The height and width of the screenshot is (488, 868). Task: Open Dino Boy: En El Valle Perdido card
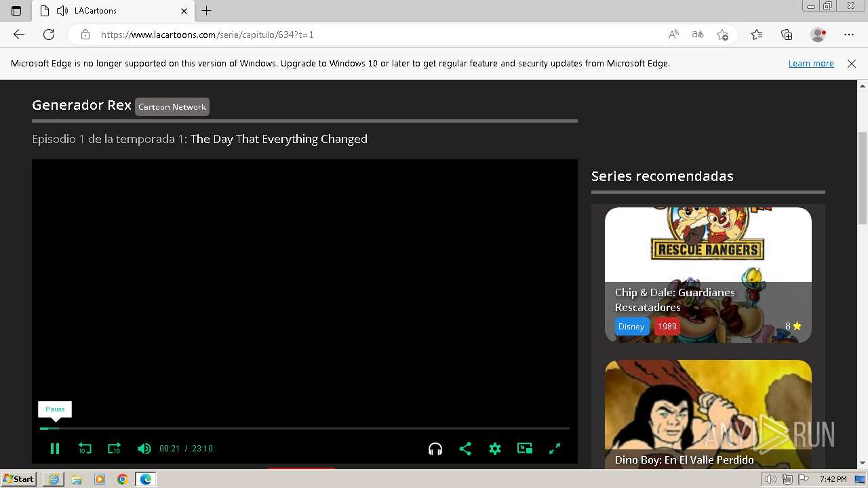(x=708, y=414)
